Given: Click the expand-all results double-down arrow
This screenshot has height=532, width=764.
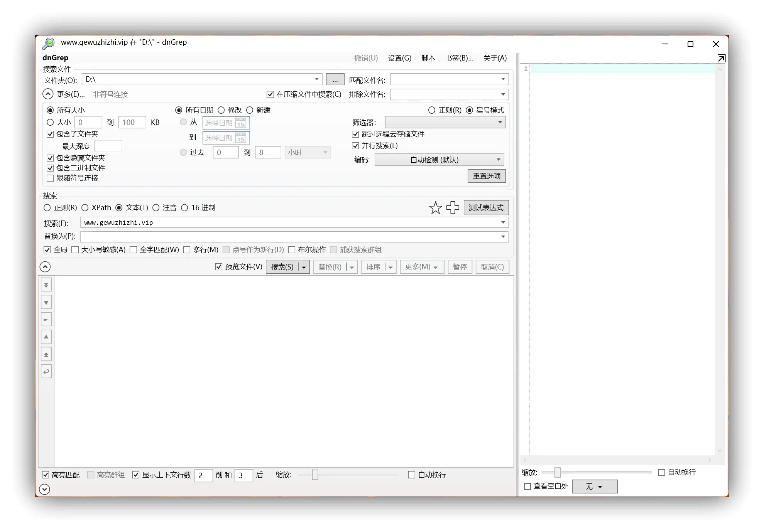Looking at the screenshot, I should tap(46, 285).
